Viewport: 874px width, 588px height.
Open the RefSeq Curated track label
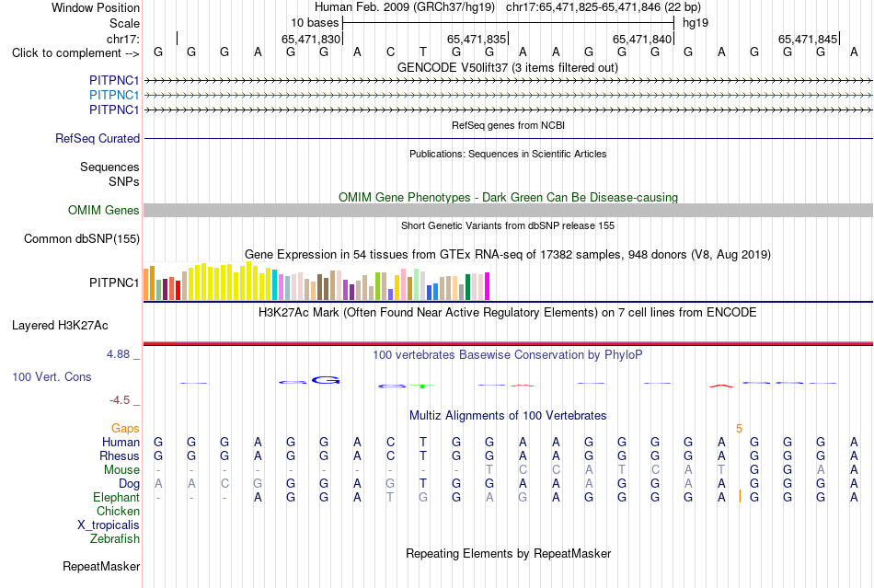pyautogui.click(x=97, y=138)
